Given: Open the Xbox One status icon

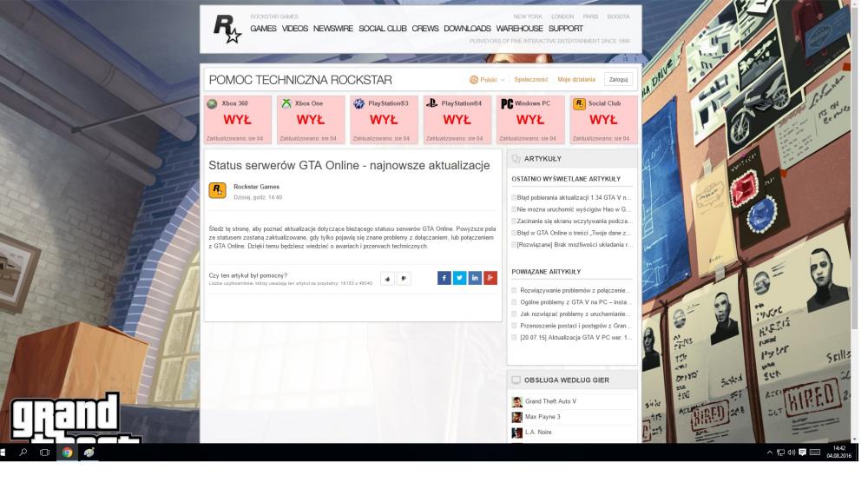Looking at the screenshot, I should [x=286, y=103].
